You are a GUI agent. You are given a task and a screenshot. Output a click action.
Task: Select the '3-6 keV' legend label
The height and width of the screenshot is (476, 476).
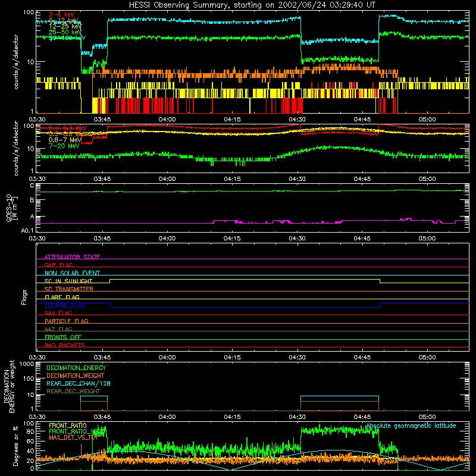[62, 14]
